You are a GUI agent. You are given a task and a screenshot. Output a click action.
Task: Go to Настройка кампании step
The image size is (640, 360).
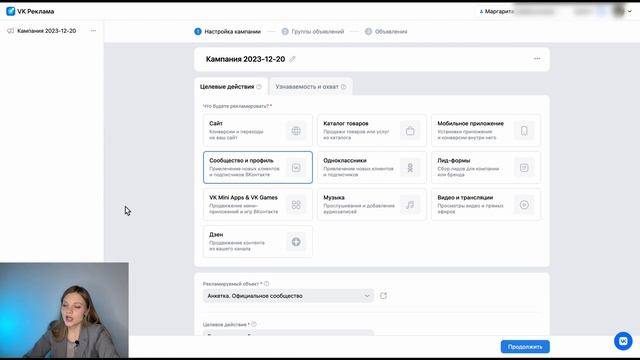click(x=227, y=31)
